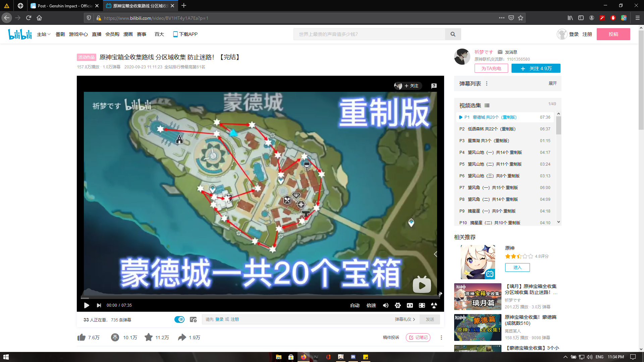Share the video via the share arrow icon

pos(181,338)
